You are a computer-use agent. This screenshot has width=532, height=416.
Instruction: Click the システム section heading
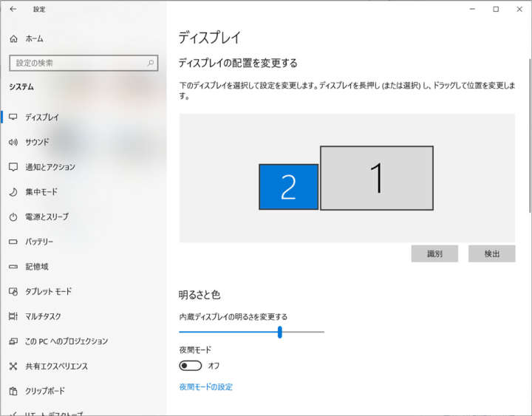(21, 87)
